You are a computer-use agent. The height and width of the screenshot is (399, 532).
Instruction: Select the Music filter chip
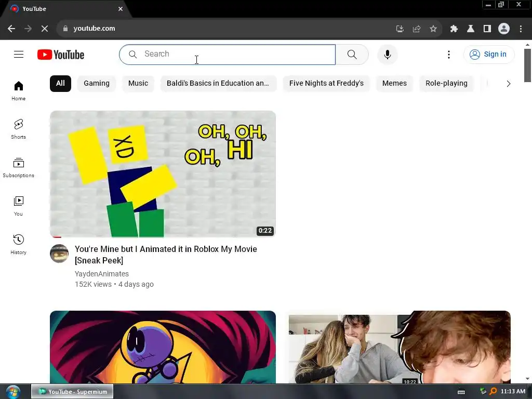138,84
